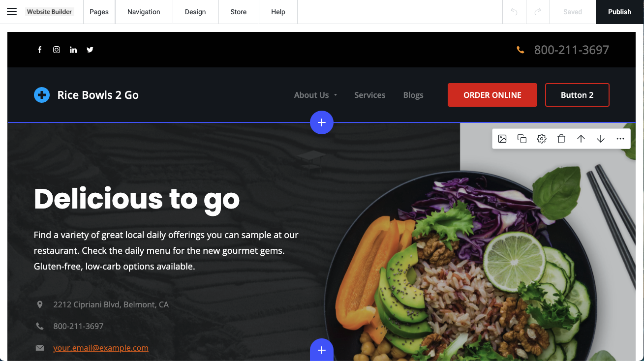Add section with top plus button
Screen dimensions: 644x361
pyautogui.click(x=322, y=122)
